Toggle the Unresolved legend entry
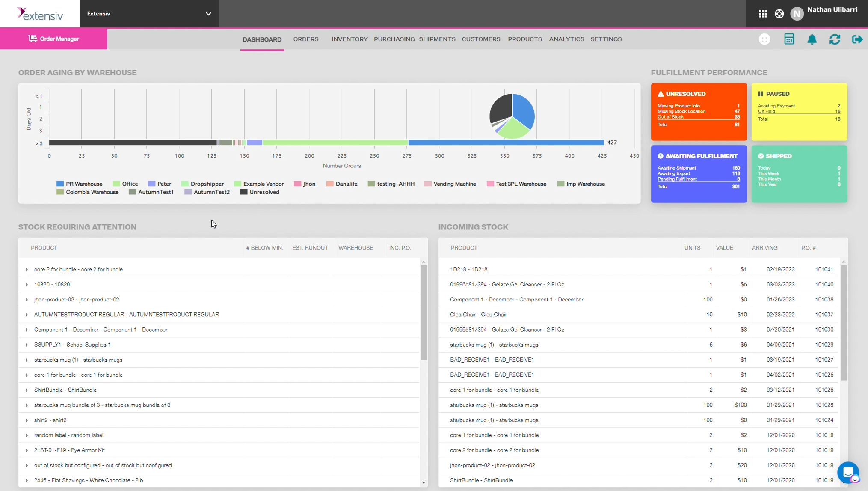 click(245, 192)
